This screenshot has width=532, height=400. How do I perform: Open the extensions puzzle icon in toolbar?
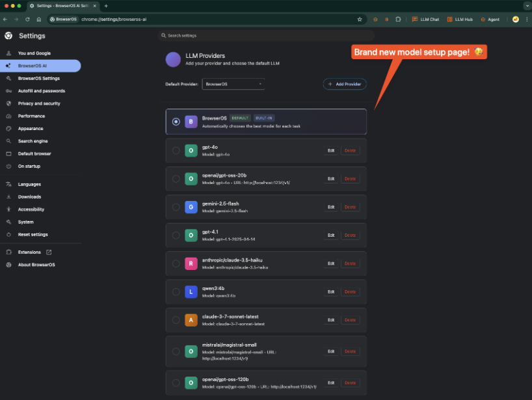click(x=398, y=20)
